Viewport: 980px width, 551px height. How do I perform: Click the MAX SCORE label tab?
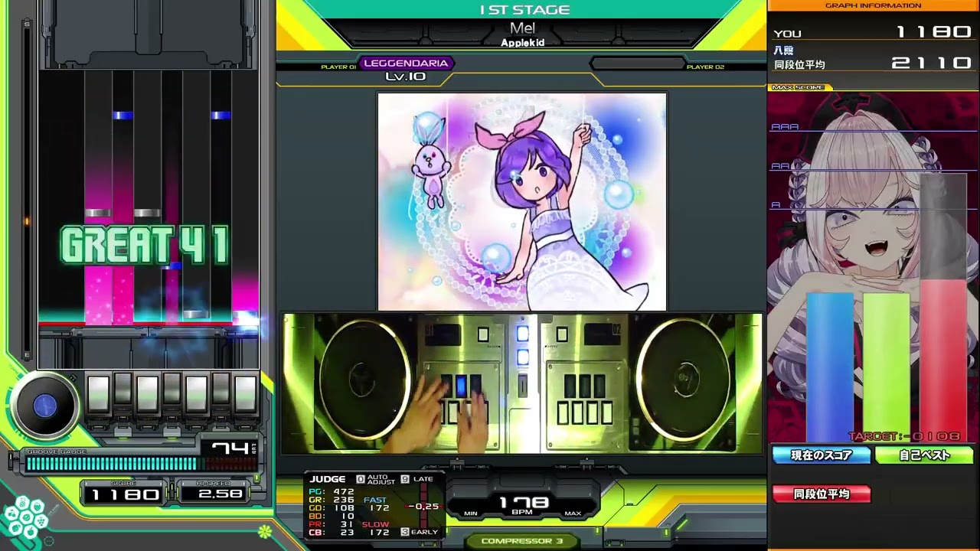coord(799,87)
